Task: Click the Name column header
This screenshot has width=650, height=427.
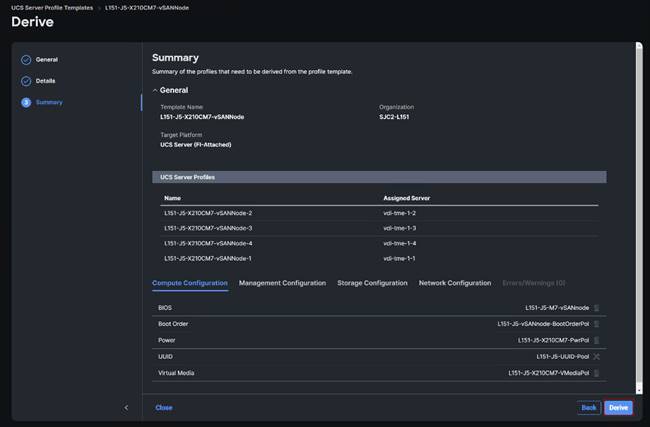Action: 172,198
